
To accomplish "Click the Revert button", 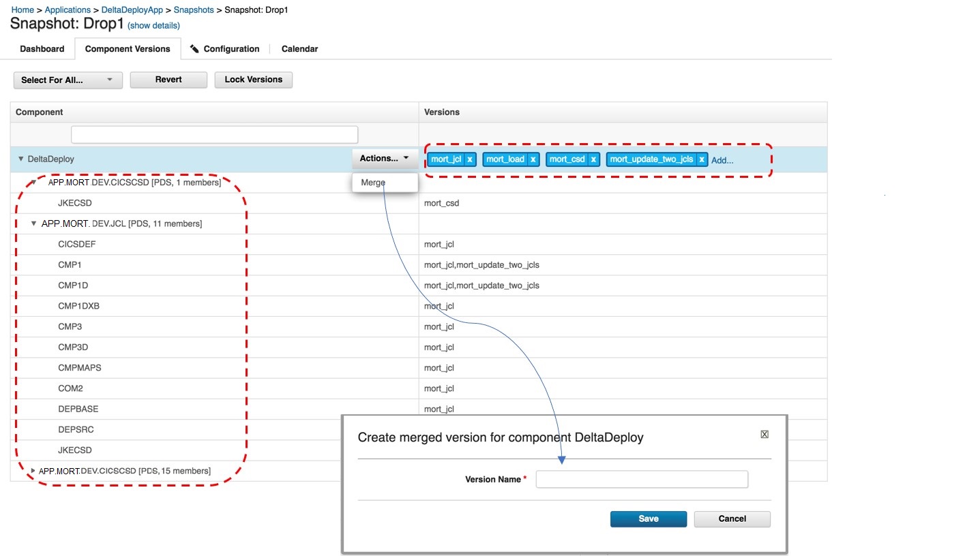I will (x=168, y=79).
